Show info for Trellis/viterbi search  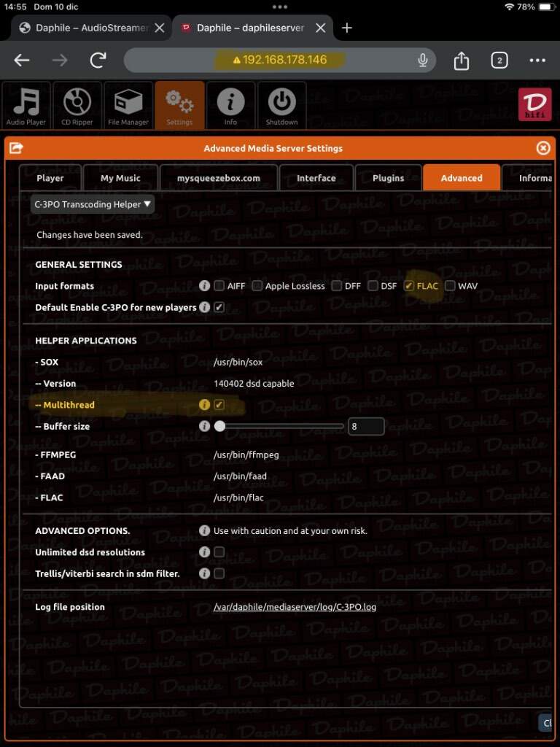click(x=204, y=573)
